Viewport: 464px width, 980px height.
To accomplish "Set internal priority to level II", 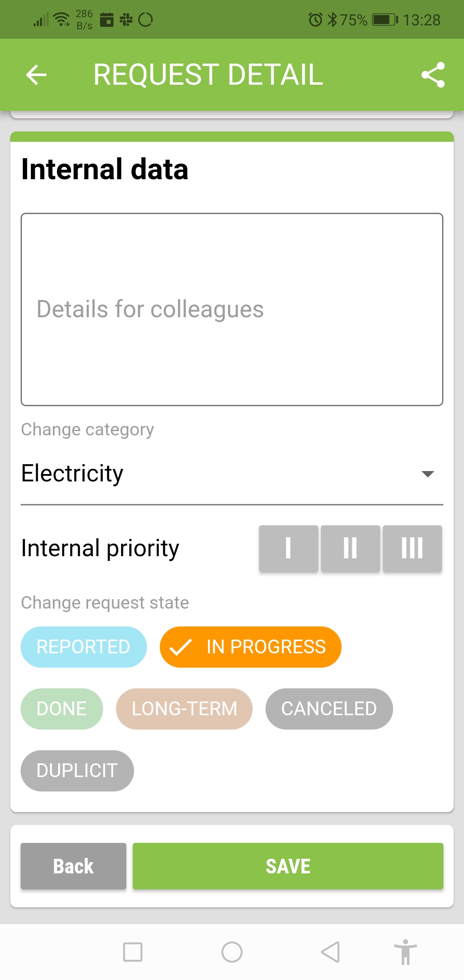I will point(350,548).
